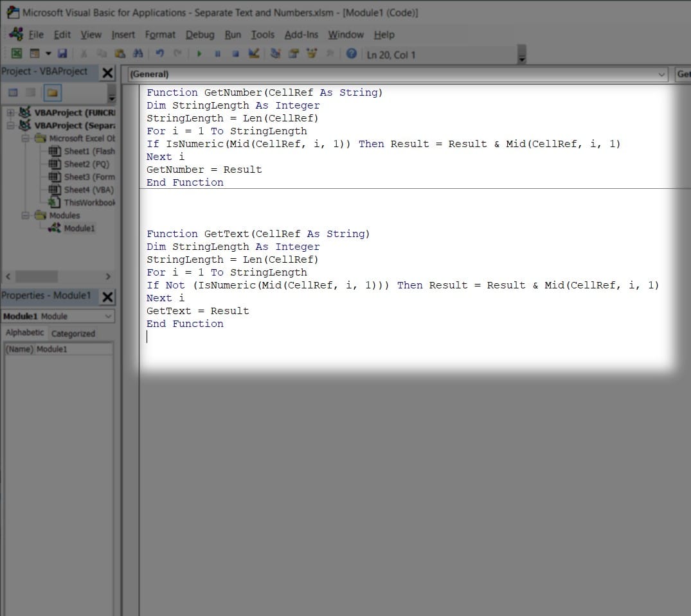Open the Run menu
691x616 pixels.
click(x=233, y=35)
